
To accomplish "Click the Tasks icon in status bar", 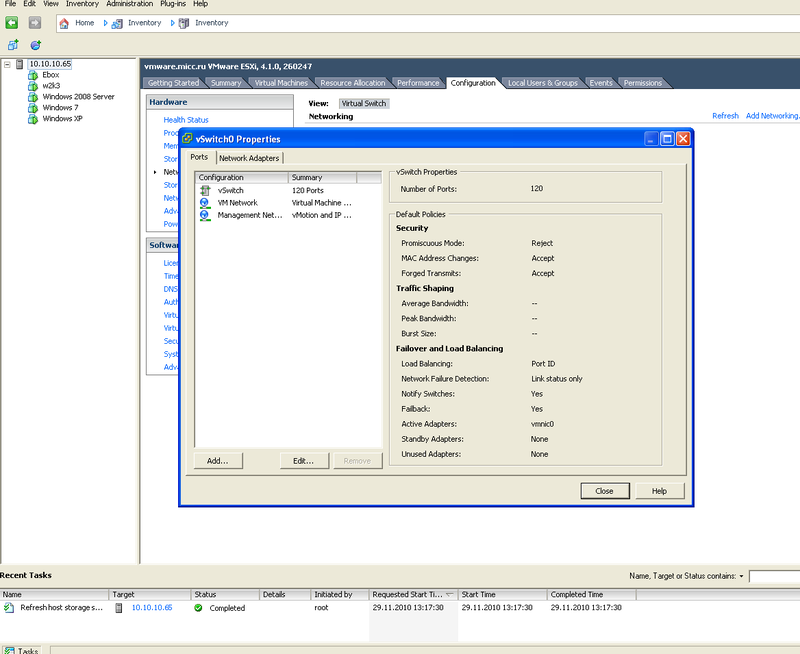I will (9, 650).
